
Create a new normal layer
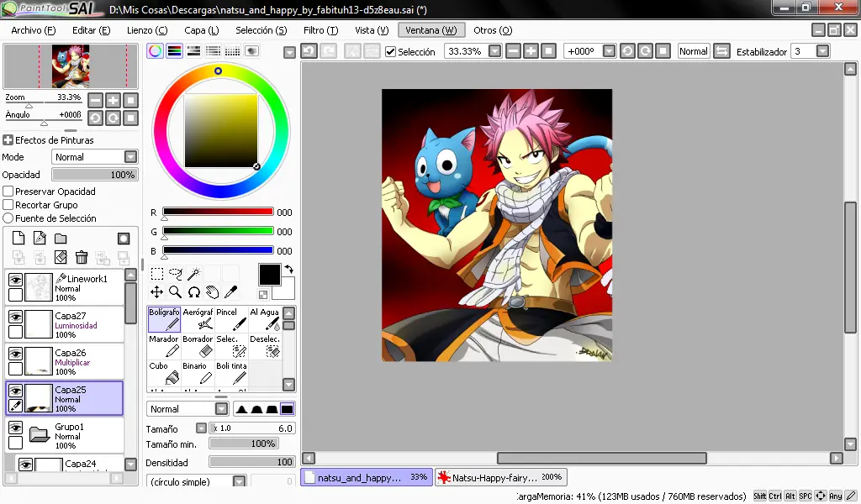pos(18,238)
